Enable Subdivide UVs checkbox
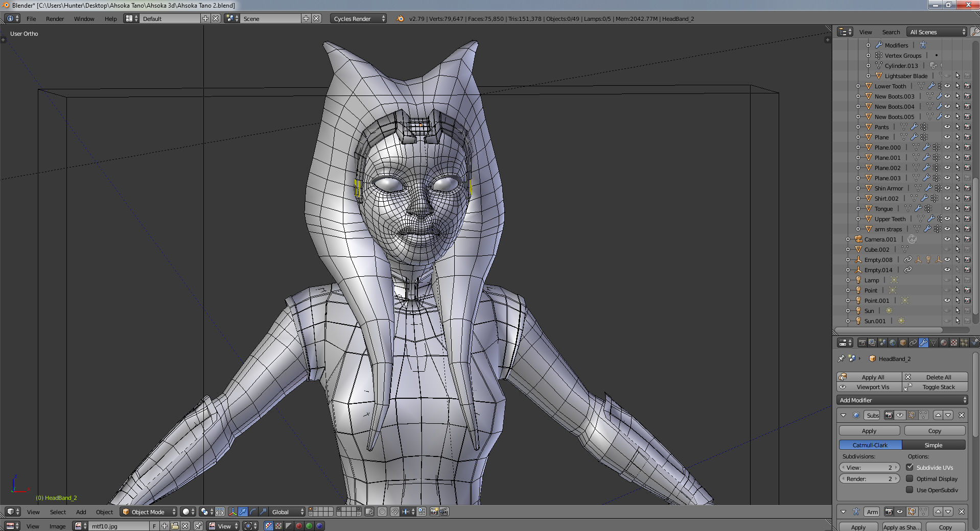Screen dimensions: 980x531 [x=909, y=467]
